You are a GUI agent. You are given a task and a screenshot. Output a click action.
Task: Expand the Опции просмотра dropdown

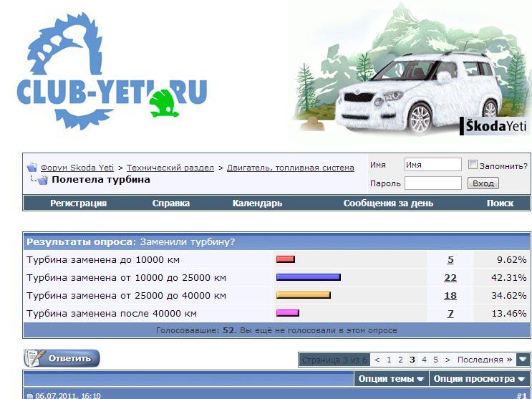point(480,379)
